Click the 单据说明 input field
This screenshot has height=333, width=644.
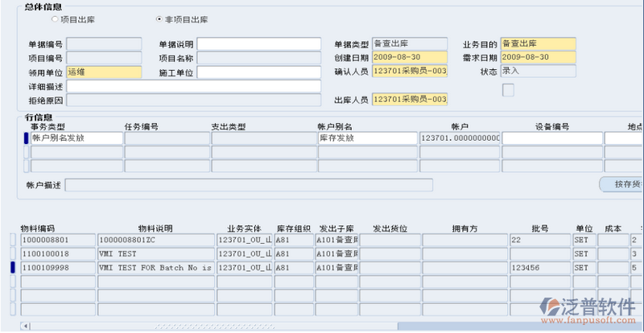click(x=258, y=44)
